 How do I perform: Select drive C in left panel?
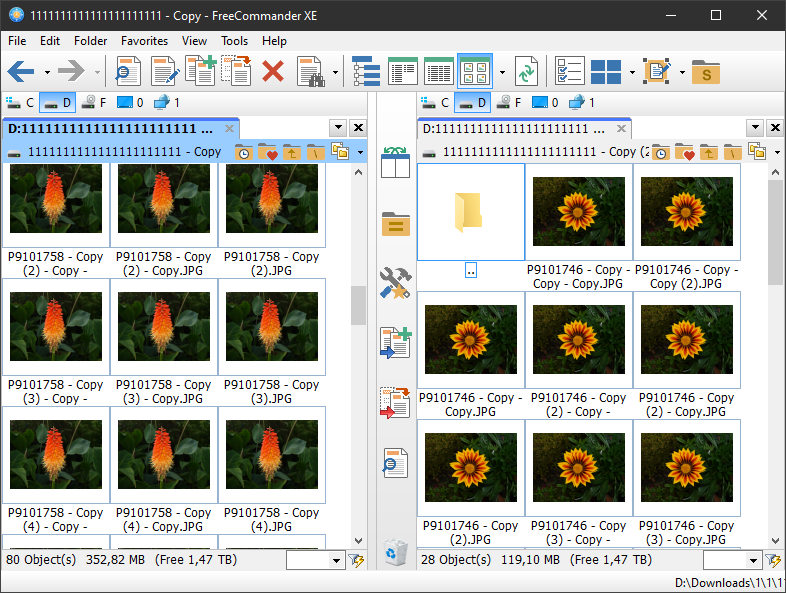click(x=20, y=102)
